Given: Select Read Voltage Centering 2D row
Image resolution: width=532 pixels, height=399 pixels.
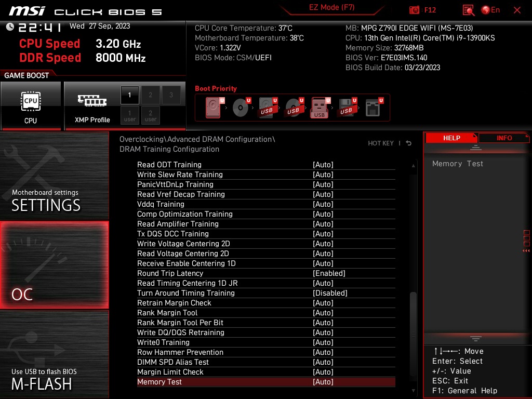Looking at the screenshot, I should pos(266,254).
